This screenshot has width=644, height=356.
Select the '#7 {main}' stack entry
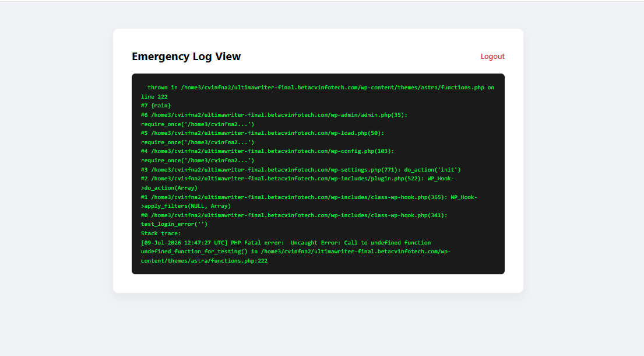click(156, 106)
